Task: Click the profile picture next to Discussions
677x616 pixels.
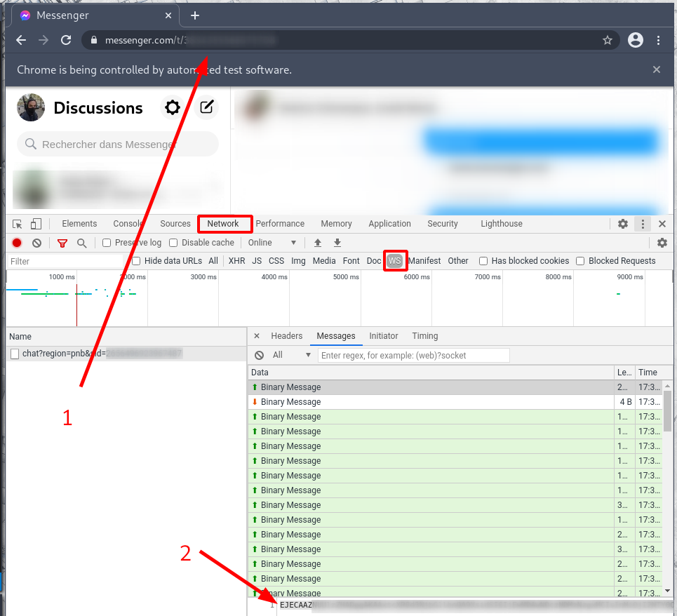Action: tap(31, 107)
